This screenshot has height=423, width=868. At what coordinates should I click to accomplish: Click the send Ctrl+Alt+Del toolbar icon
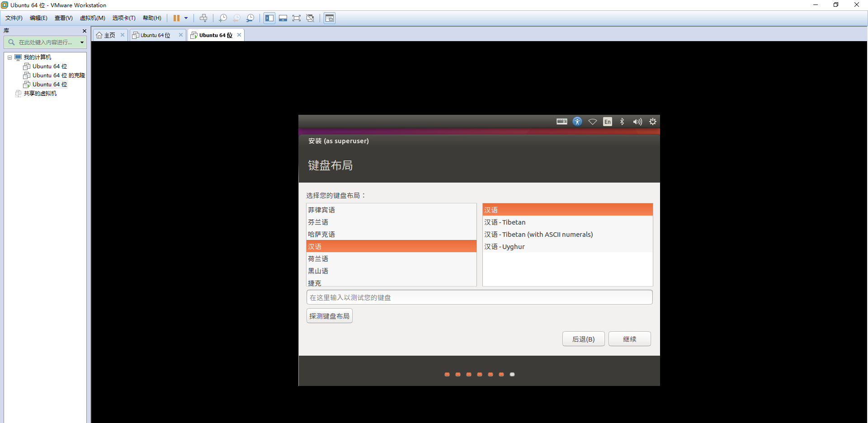click(203, 18)
